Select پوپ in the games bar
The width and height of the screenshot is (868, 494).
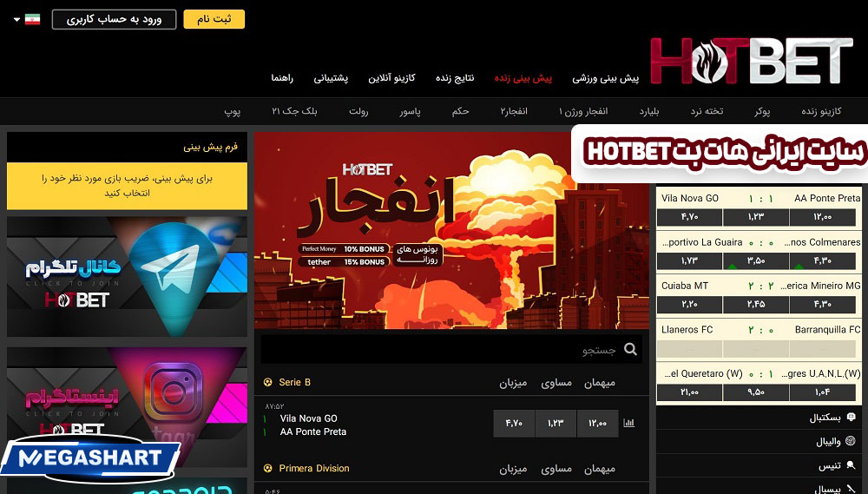click(232, 111)
